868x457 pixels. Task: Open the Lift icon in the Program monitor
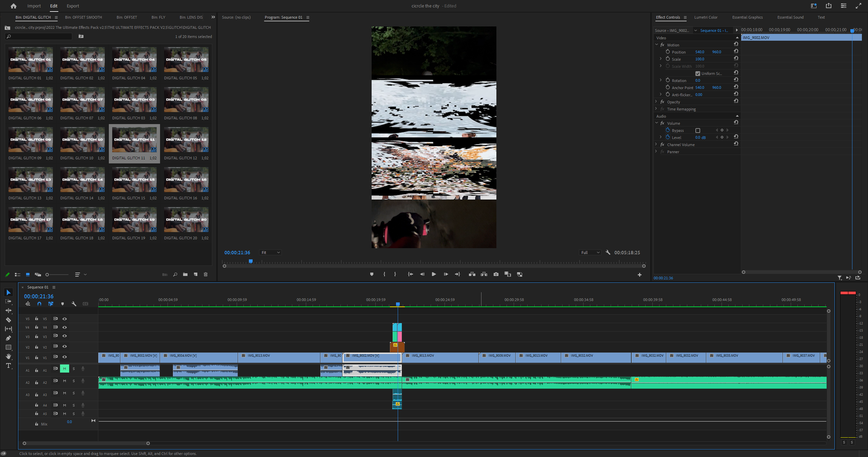472,274
